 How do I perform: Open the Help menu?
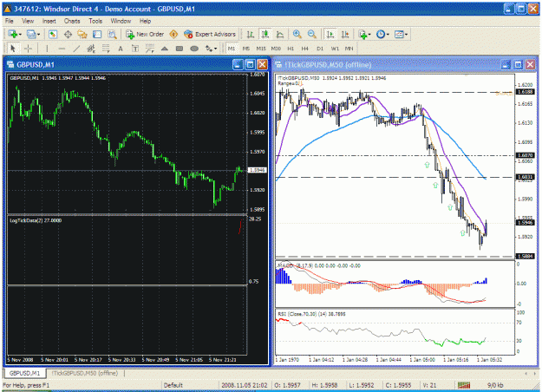click(145, 21)
